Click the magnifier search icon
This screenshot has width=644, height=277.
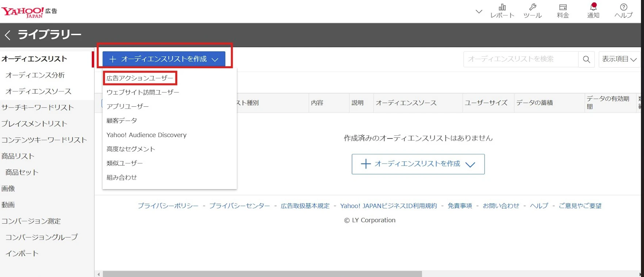(x=586, y=59)
